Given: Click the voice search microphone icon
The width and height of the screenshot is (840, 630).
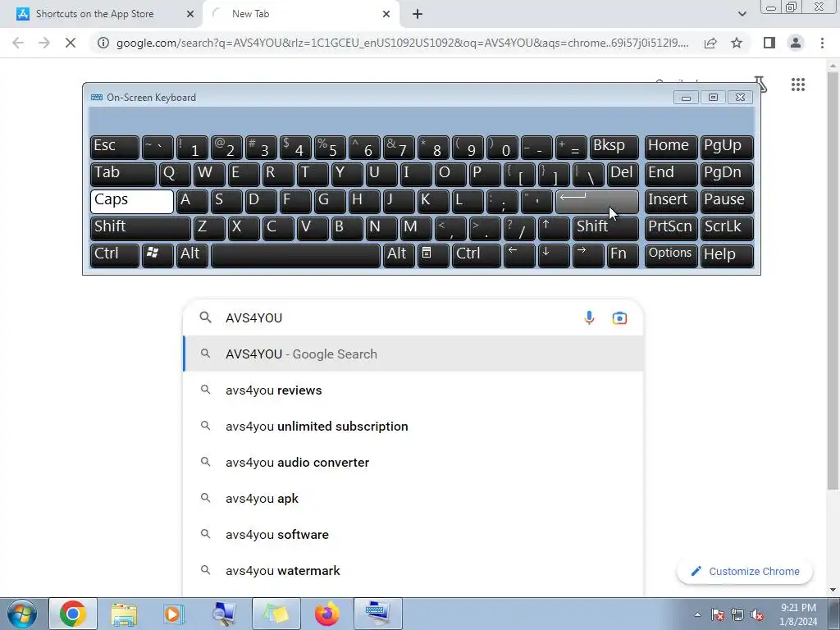Looking at the screenshot, I should [x=589, y=317].
